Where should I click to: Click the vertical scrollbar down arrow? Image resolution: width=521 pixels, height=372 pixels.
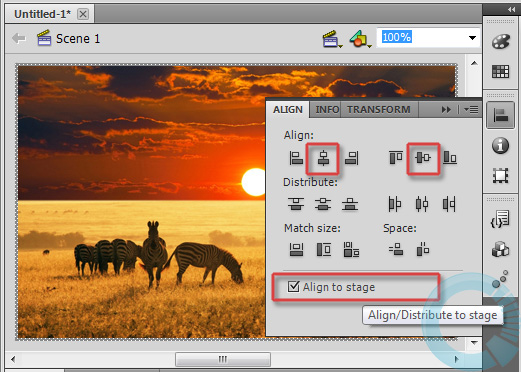pyautogui.click(x=474, y=342)
